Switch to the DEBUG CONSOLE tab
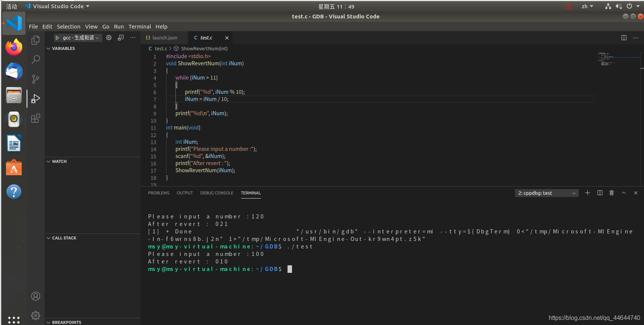This screenshot has width=644, height=325. tap(217, 193)
